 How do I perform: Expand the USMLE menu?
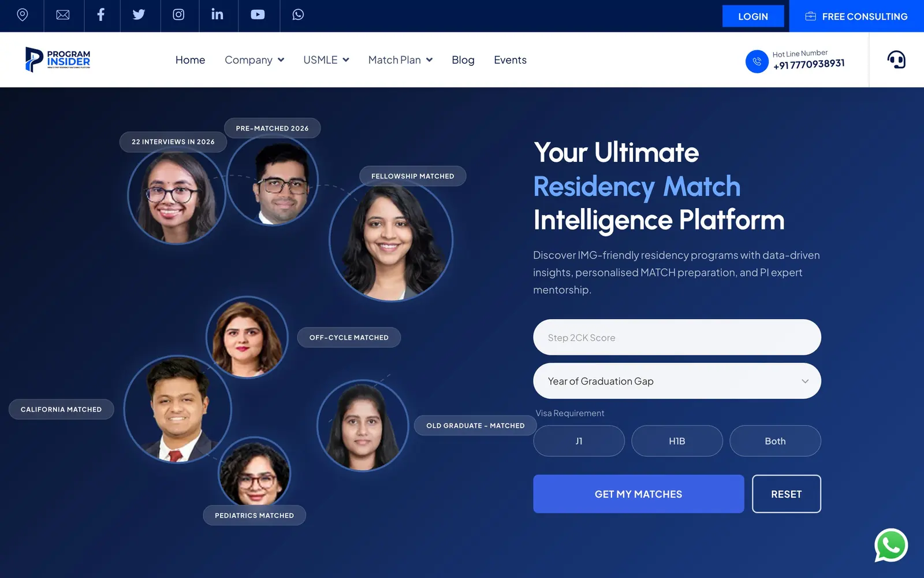[x=326, y=60]
